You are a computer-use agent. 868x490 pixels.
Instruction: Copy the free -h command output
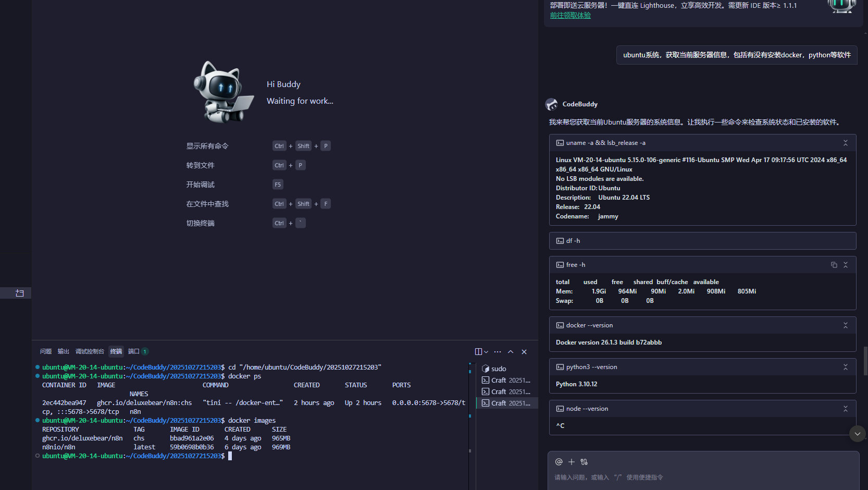pyautogui.click(x=834, y=265)
